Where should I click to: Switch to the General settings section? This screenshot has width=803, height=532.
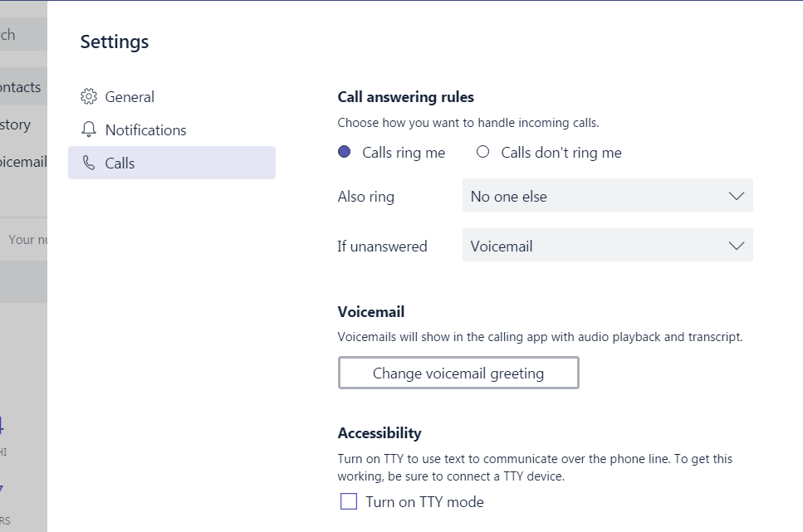[130, 96]
